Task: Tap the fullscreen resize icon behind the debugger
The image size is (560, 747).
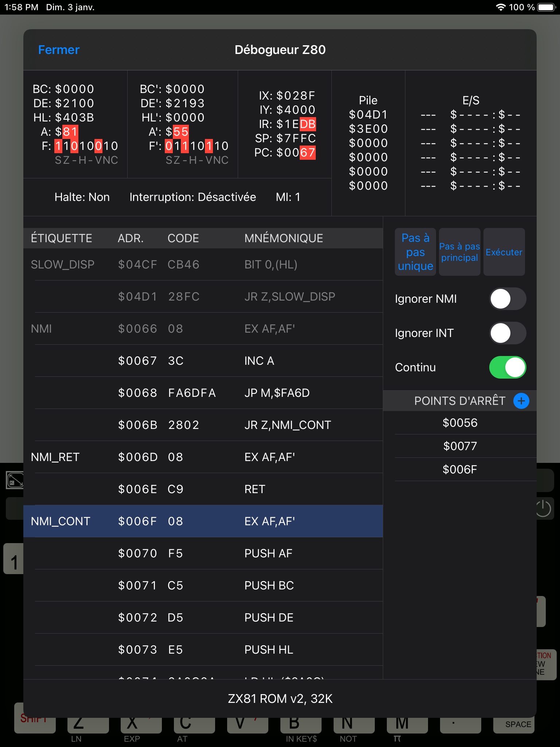Action: click(x=15, y=480)
